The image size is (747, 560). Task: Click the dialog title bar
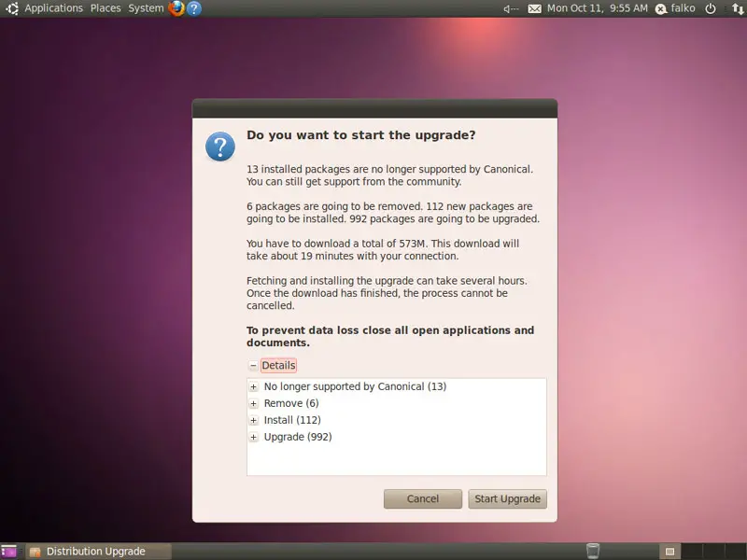pyautogui.click(x=374, y=108)
